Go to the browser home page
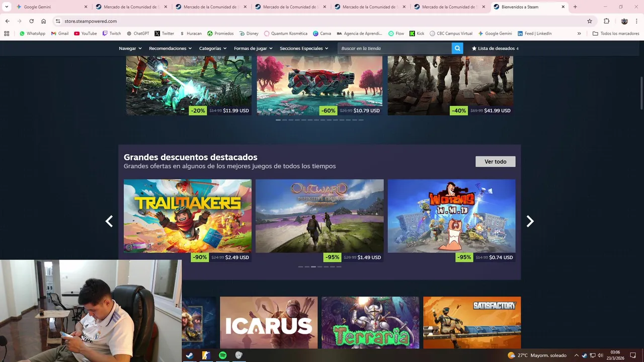The image size is (644, 362). 44,21
